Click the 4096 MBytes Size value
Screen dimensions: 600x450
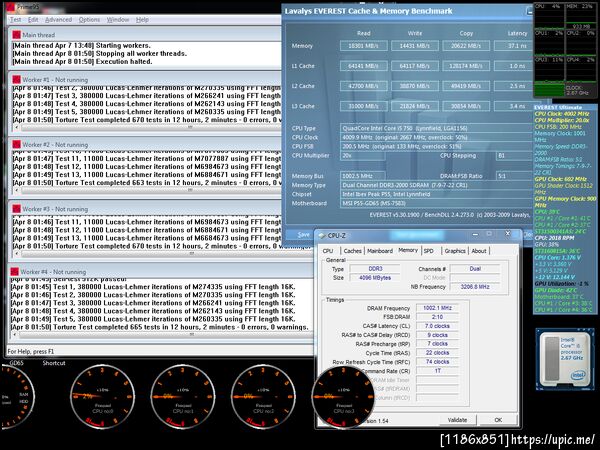[375, 278]
